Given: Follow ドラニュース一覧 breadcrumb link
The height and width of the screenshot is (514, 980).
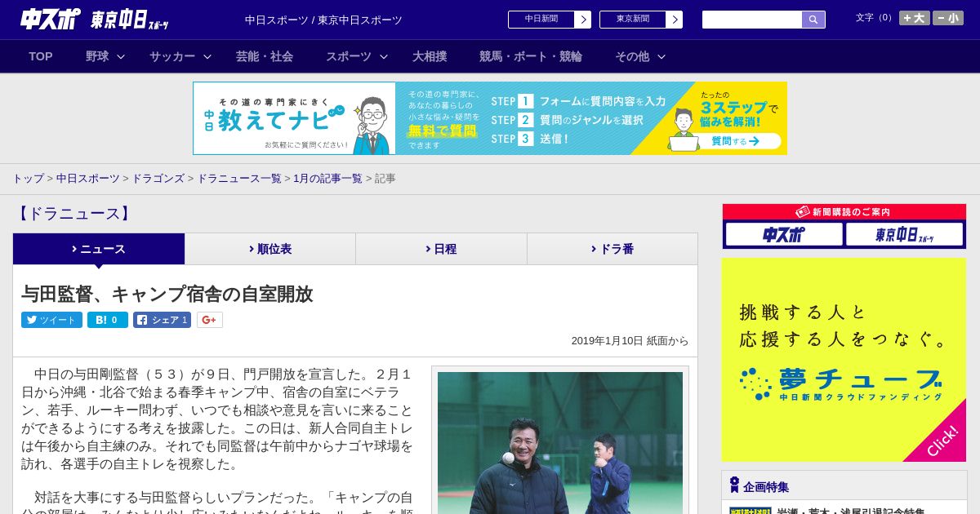Looking at the screenshot, I should [239, 178].
